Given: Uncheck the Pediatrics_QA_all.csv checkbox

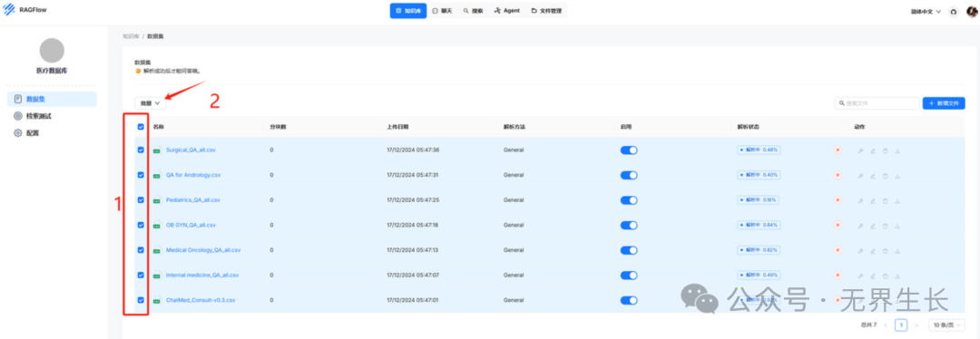Looking at the screenshot, I should [141, 199].
